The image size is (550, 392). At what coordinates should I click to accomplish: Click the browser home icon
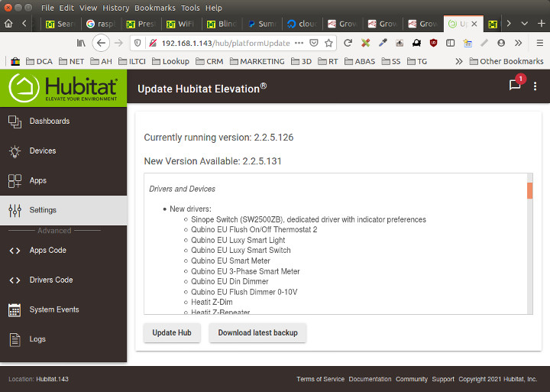click(8, 24)
